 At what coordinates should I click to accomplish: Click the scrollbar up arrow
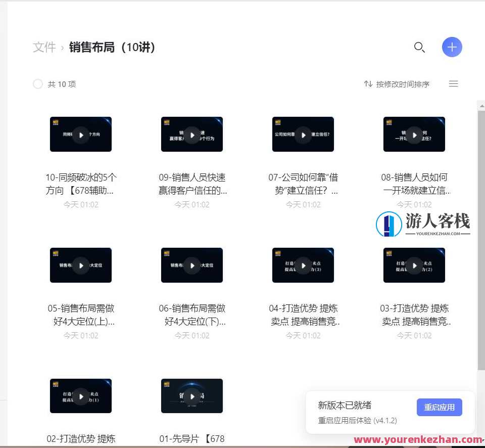click(x=481, y=105)
